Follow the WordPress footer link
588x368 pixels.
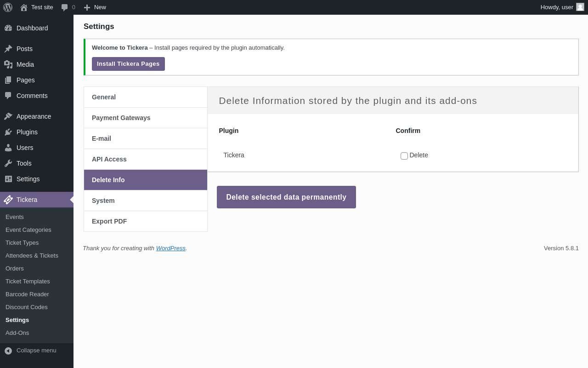tap(170, 248)
